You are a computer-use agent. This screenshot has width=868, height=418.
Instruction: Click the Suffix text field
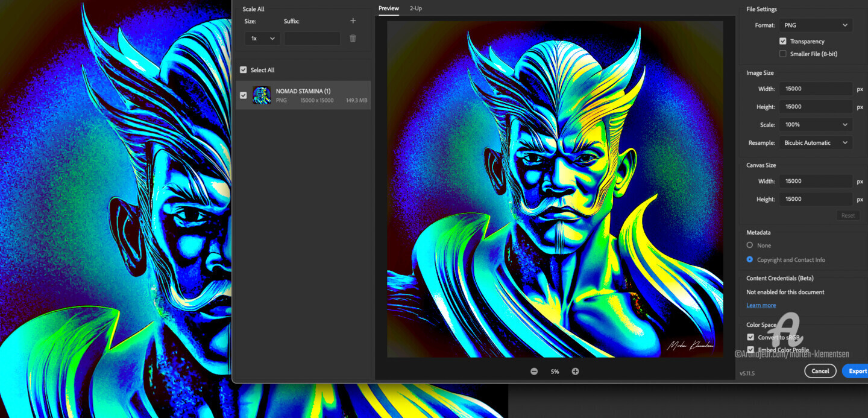click(312, 39)
